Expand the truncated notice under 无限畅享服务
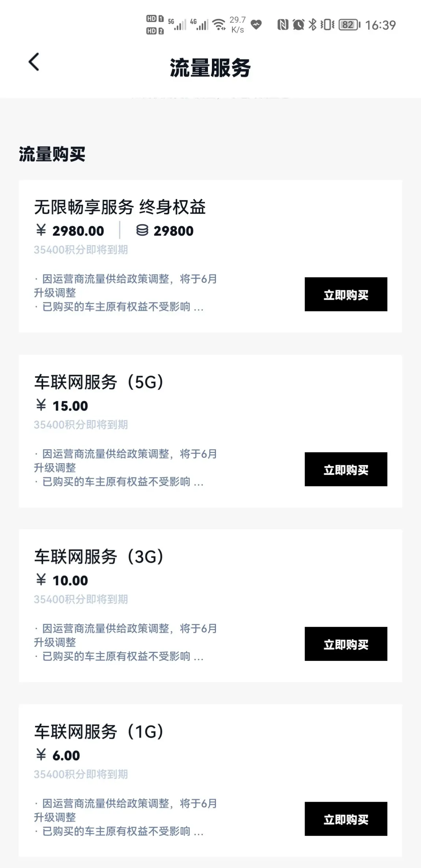421x868 pixels. pyautogui.click(x=198, y=307)
